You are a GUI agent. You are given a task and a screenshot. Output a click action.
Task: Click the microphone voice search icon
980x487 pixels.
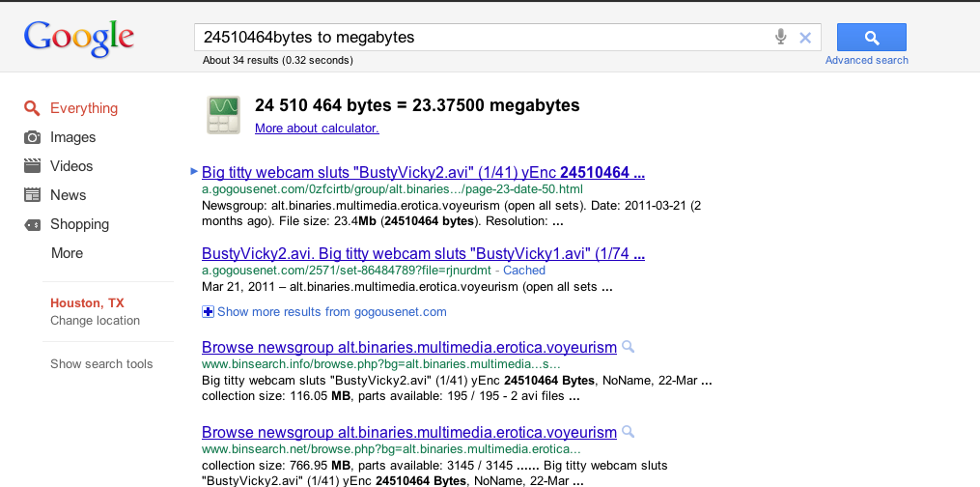(780, 37)
